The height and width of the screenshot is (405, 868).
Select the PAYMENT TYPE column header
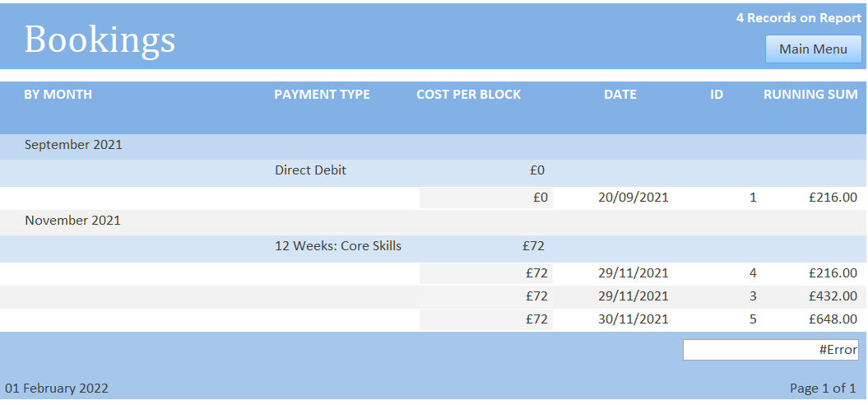pos(323,94)
